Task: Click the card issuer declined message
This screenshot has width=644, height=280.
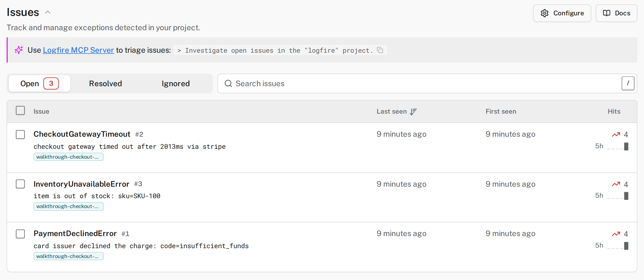Action: point(141,246)
